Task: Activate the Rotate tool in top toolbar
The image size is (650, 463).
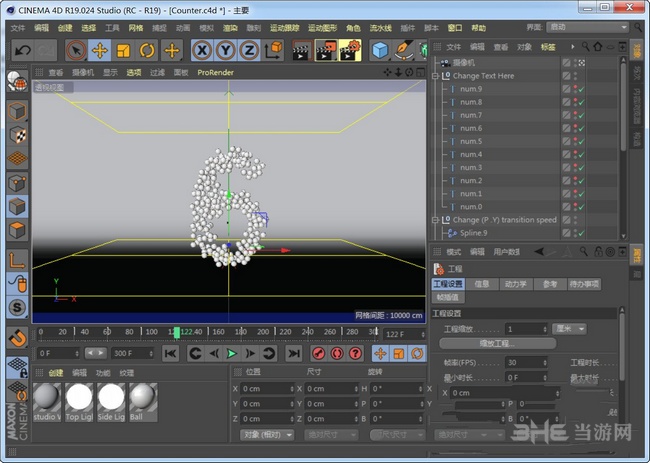Action: point(147,51)
